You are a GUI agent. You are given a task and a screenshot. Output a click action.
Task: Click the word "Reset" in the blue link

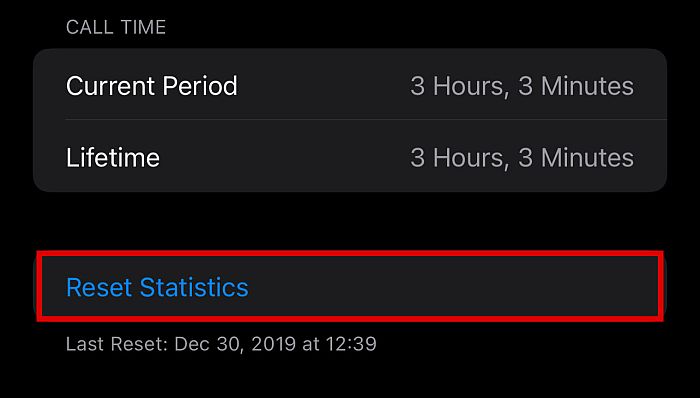tap(100, 287)
